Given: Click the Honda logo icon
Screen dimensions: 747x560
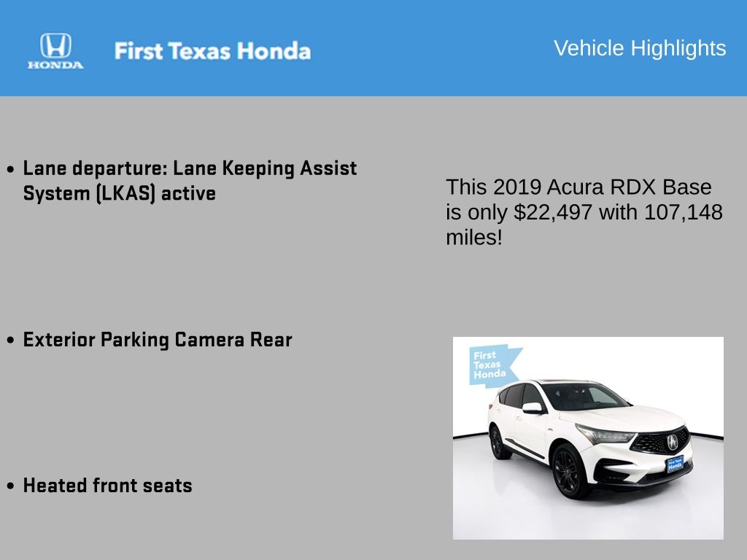Looking at the screenshot, I should pyautogui.click(x=55, y=46).
